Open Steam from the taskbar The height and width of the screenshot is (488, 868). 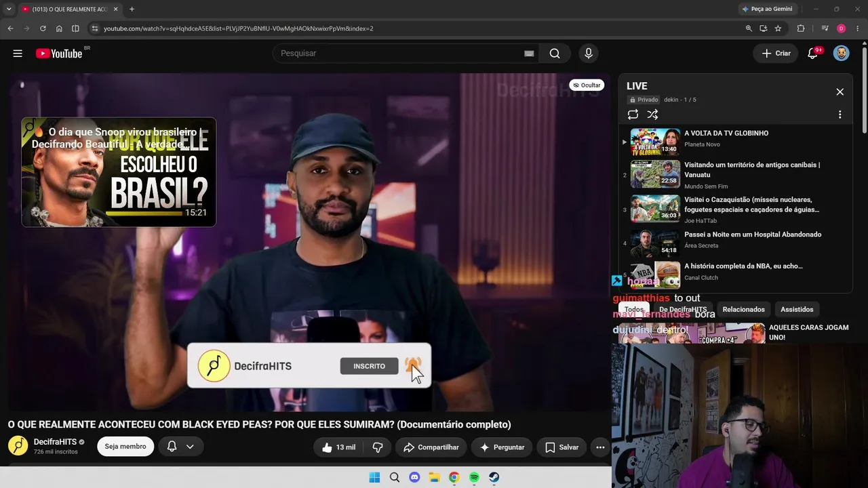point(494,477)
